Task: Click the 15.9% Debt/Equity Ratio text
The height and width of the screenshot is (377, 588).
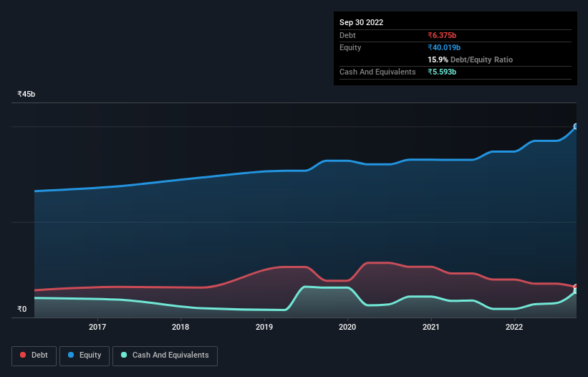Action: click(x=471, y=59)
